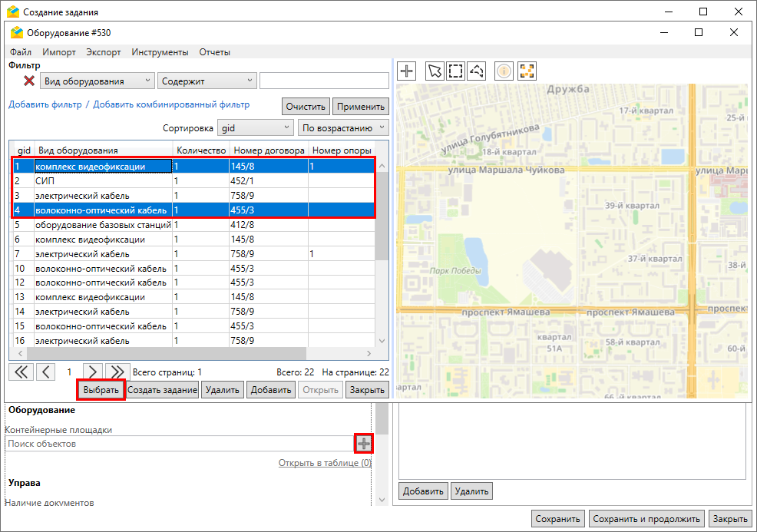Go to the last page of the table
Screen dimensions: 757x532
tap(115, 372)
